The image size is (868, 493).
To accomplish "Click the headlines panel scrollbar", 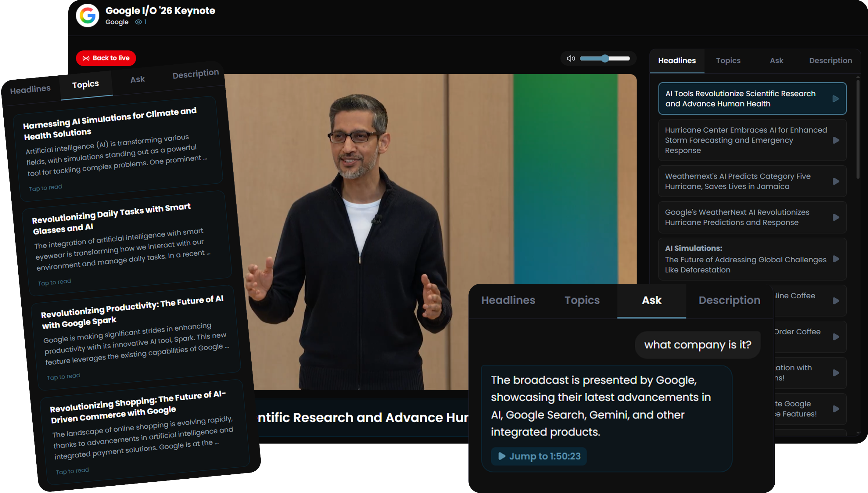I will pos(858,129).
